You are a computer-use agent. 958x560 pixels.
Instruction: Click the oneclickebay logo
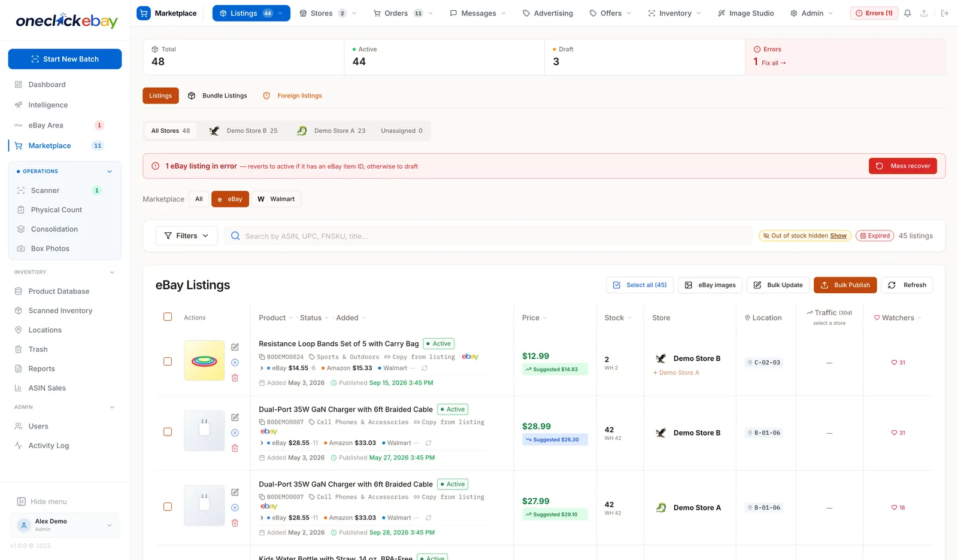66,20
